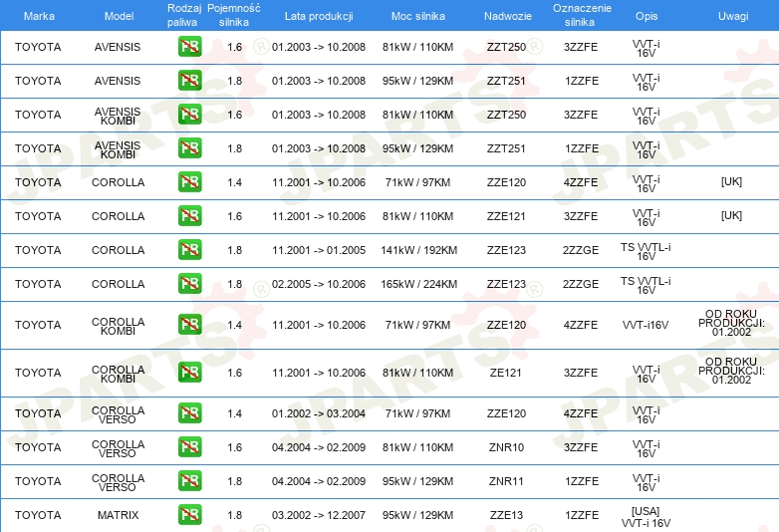This screenshot has width=779, height=532.
Task: Select OD ROKU PRODUKCJI note in Corolla Kombi 1.6 row
Action: [731, 371]
